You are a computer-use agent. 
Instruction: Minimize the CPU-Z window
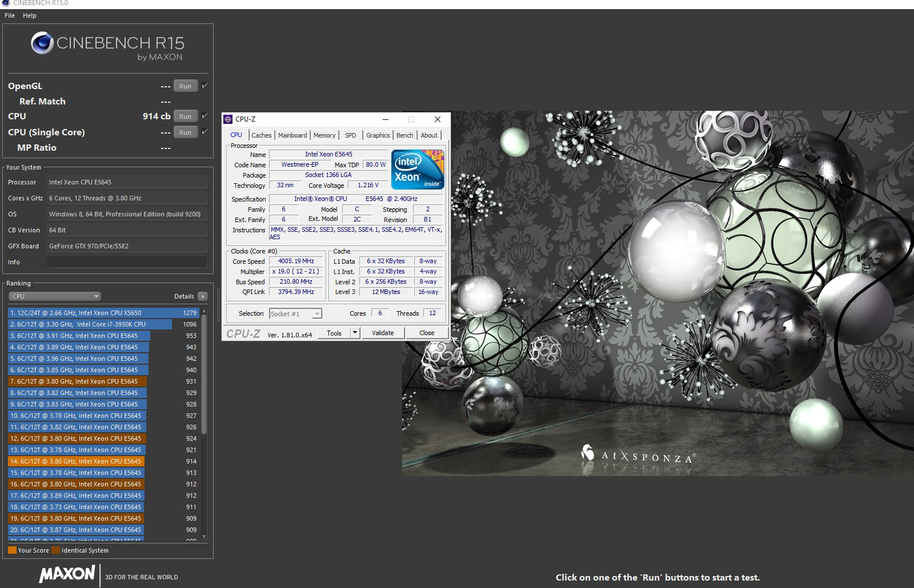click(386, 119)
